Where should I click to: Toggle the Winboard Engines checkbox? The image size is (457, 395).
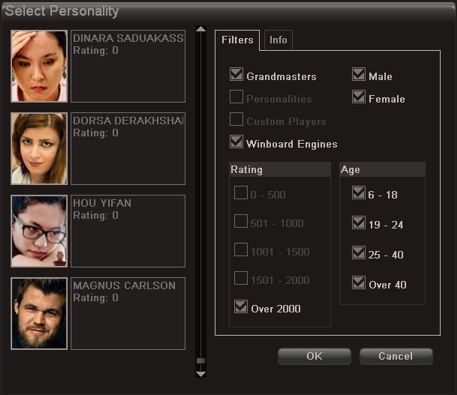coord(236,142)
